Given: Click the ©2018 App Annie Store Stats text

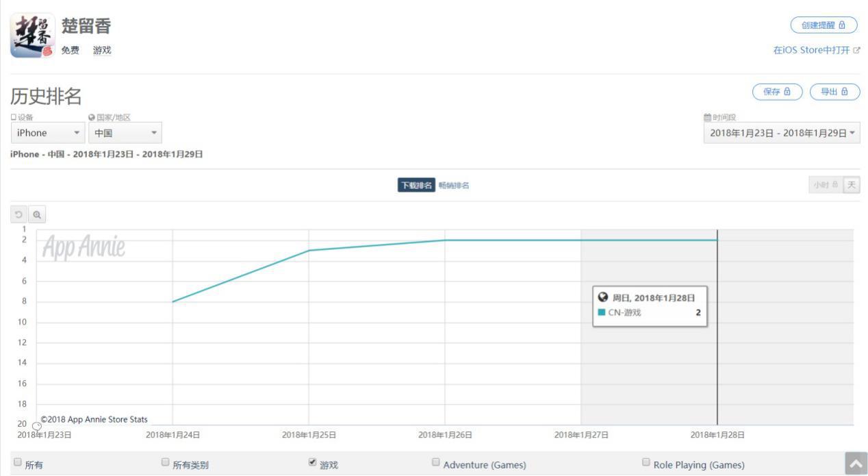Looking at the screenshot, I should pyautogui.click(x=94, y=419).
